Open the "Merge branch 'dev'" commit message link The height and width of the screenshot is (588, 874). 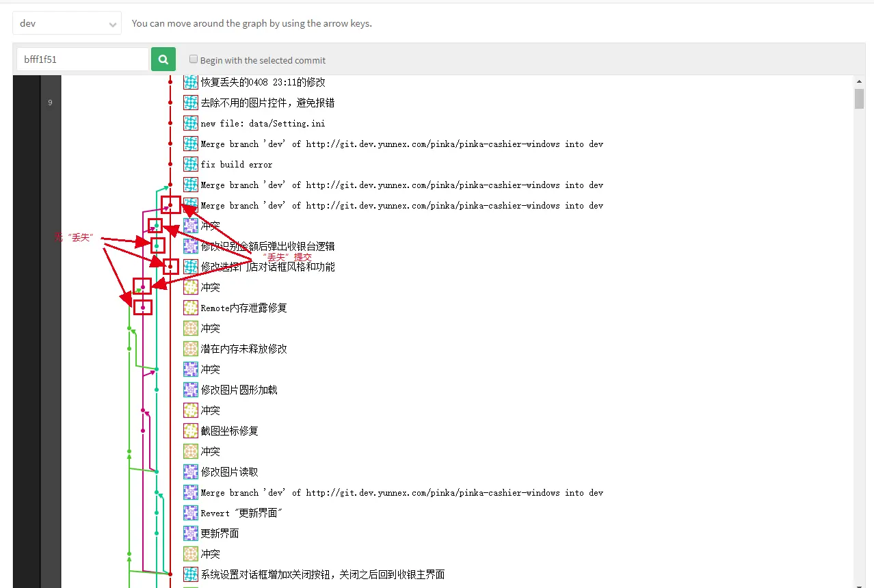coord(401,144)
